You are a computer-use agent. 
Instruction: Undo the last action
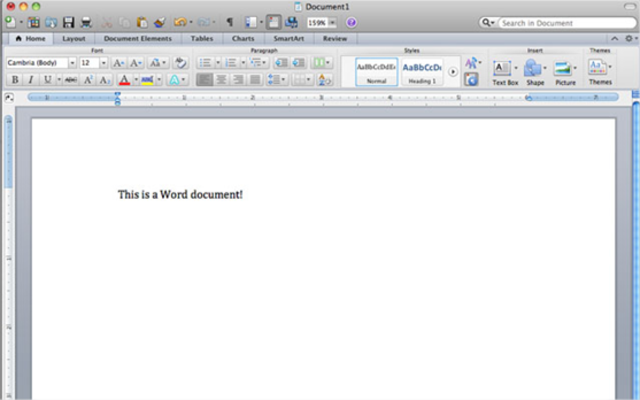tap(180, 22)
